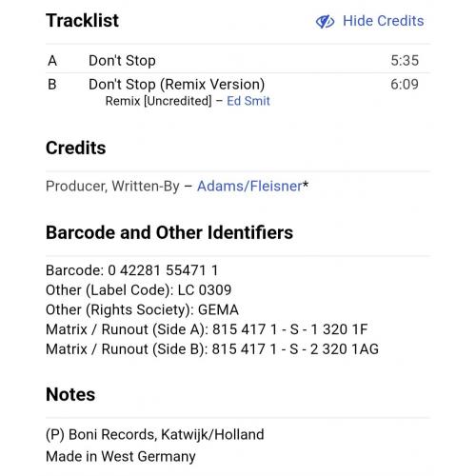476x476 pixels.
Task: Select track B Don't Stop (Remix Version)
Action: coord(176,85)
